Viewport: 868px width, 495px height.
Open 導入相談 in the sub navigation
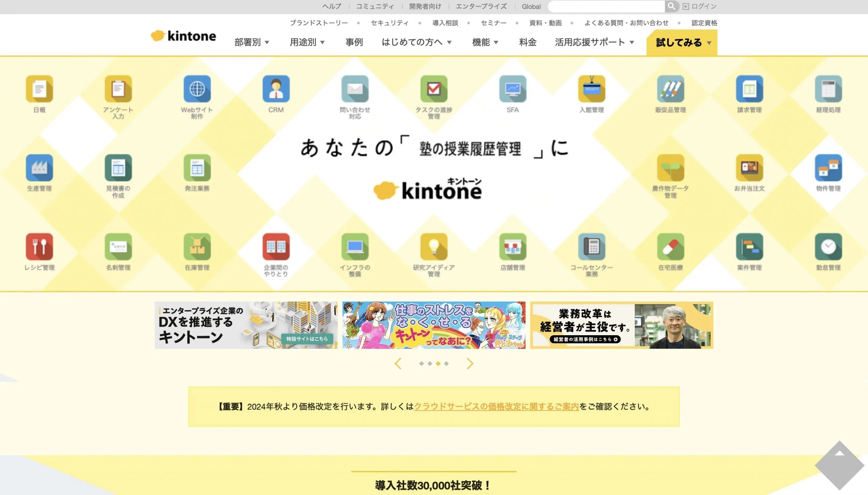point(445,23)
